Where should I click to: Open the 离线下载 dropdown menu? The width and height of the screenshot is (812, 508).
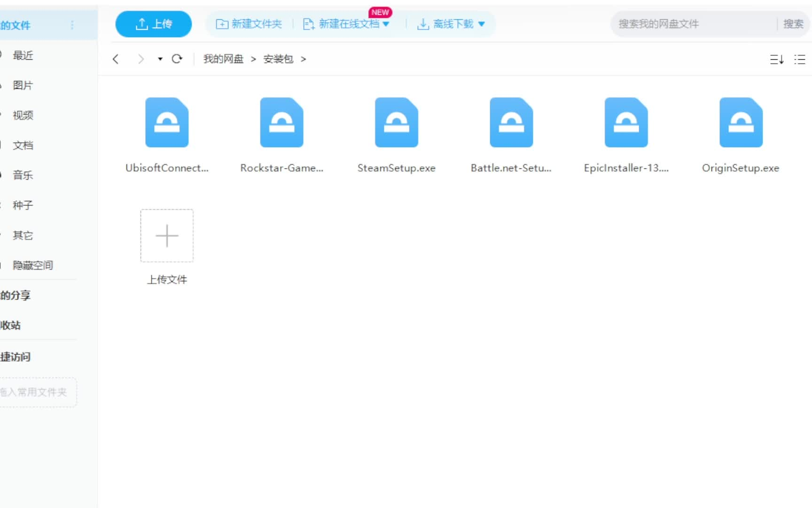click(451, 24)
